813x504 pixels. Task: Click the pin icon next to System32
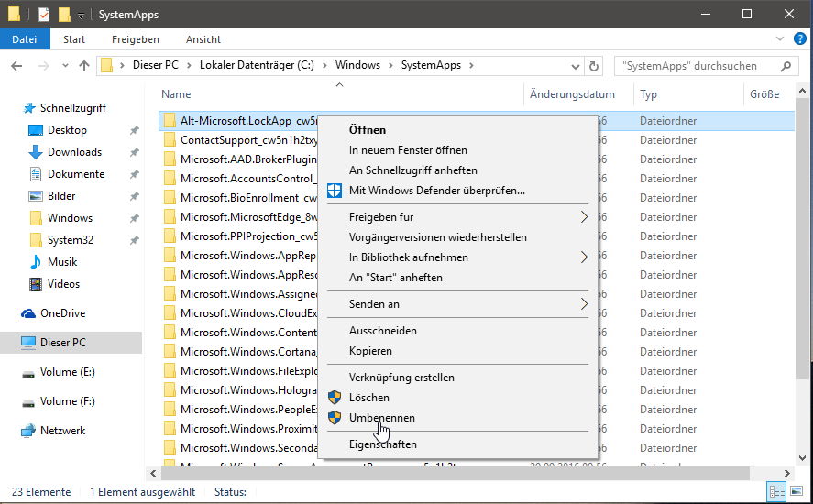click(x=135, y=240)
